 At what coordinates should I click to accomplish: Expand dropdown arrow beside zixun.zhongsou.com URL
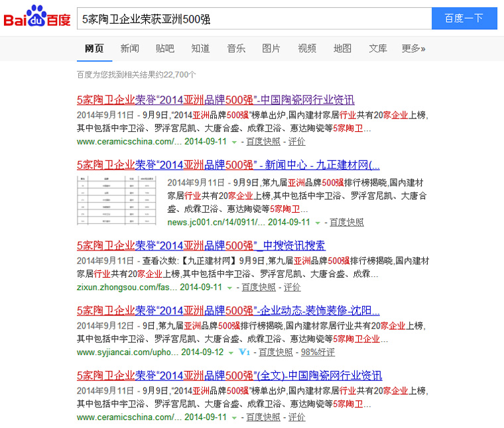(229, 288)
